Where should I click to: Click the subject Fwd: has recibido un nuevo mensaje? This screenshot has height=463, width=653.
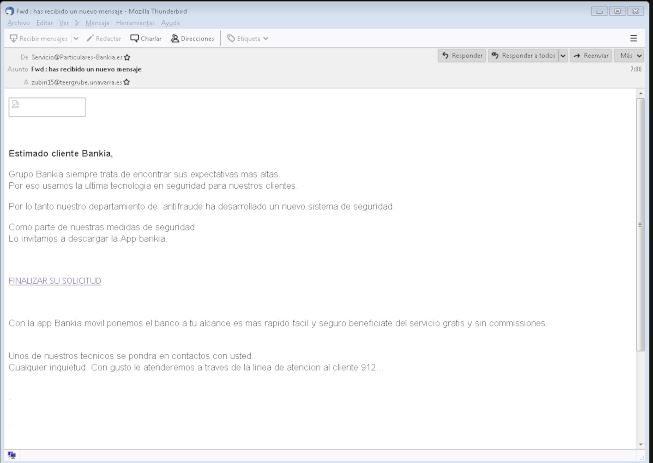tap(86, 69)
